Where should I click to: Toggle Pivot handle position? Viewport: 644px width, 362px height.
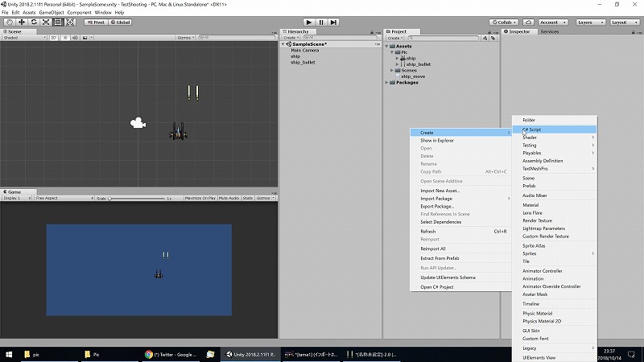96,23
